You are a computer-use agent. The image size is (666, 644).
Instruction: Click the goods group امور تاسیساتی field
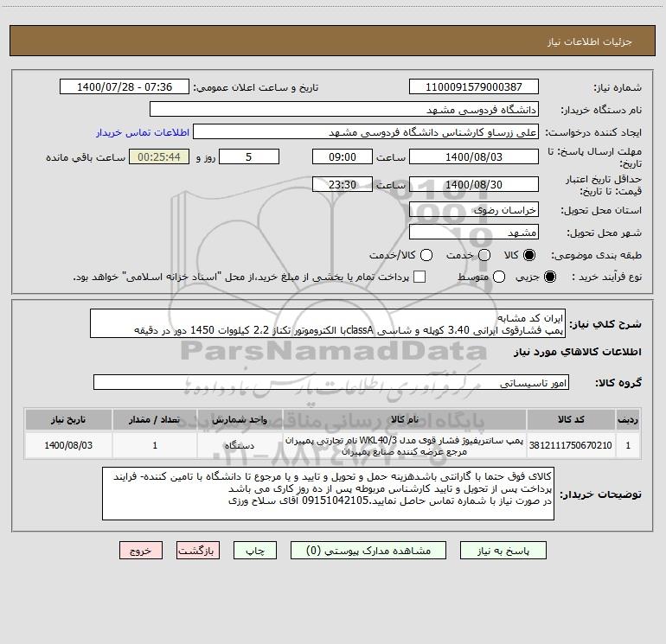click(x=331, y=382)
